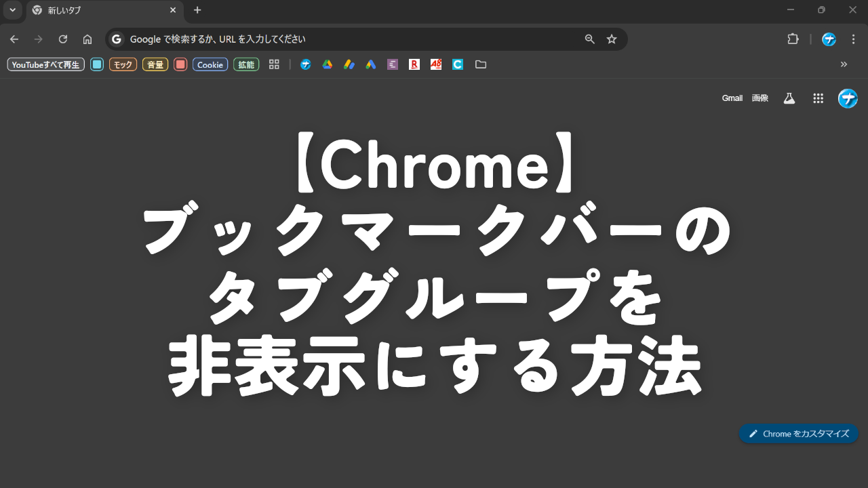Open the zoom magnifier icon in address bar
868x488 pixels.
click(x=590, y=39)
